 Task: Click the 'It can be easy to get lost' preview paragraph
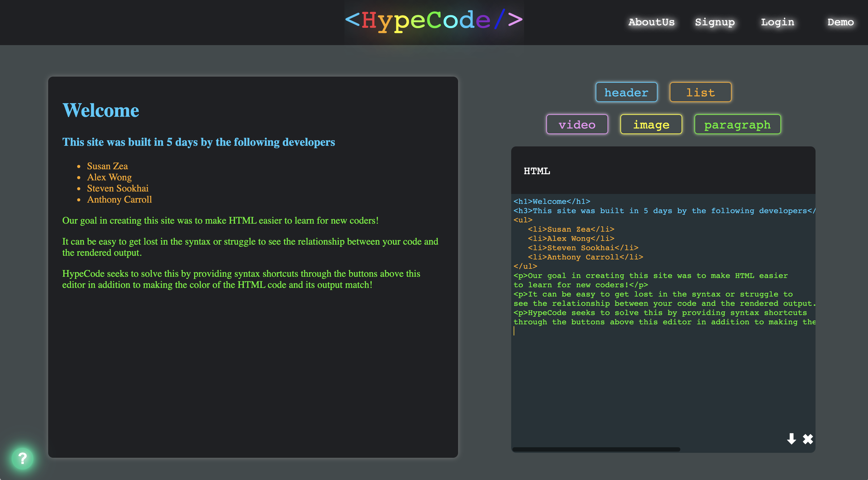pyautogui.click(x=250, y=247)
